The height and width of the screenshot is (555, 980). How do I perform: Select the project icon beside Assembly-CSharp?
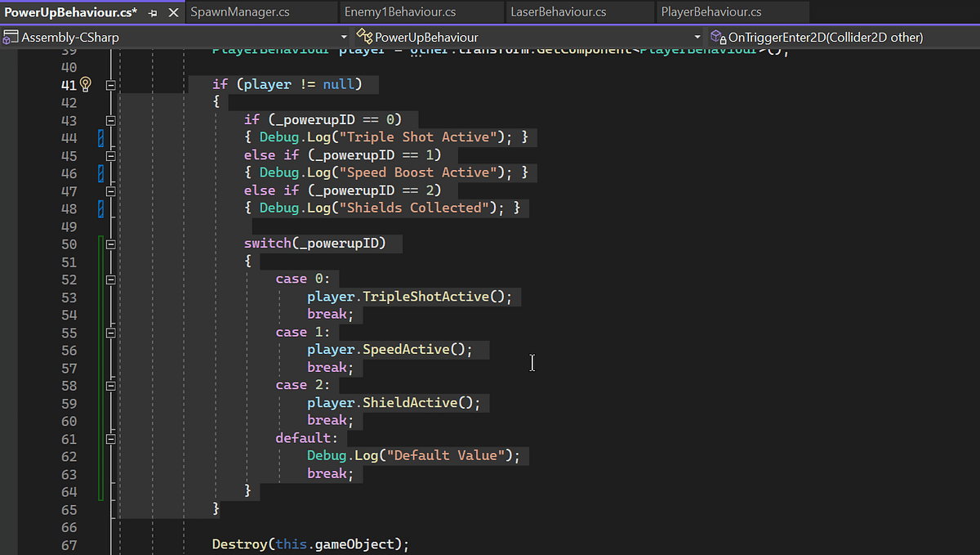[11, 37]
